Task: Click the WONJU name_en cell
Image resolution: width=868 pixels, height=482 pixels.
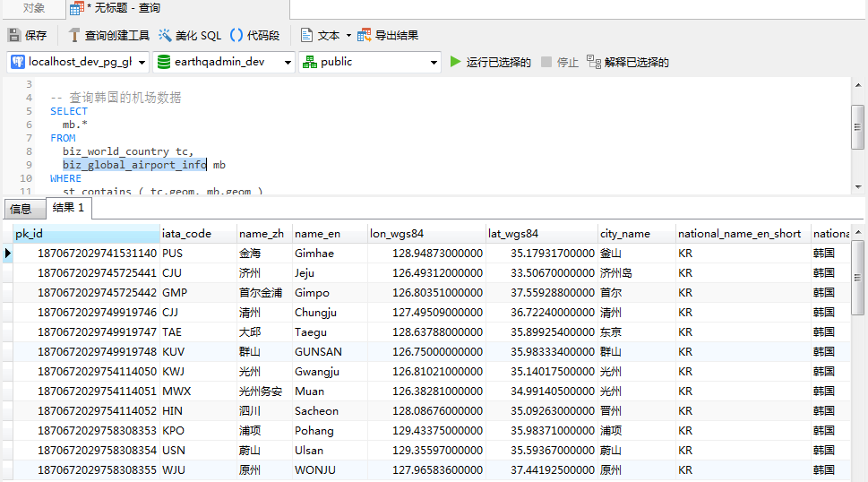Action: click(x=330, y=470)
